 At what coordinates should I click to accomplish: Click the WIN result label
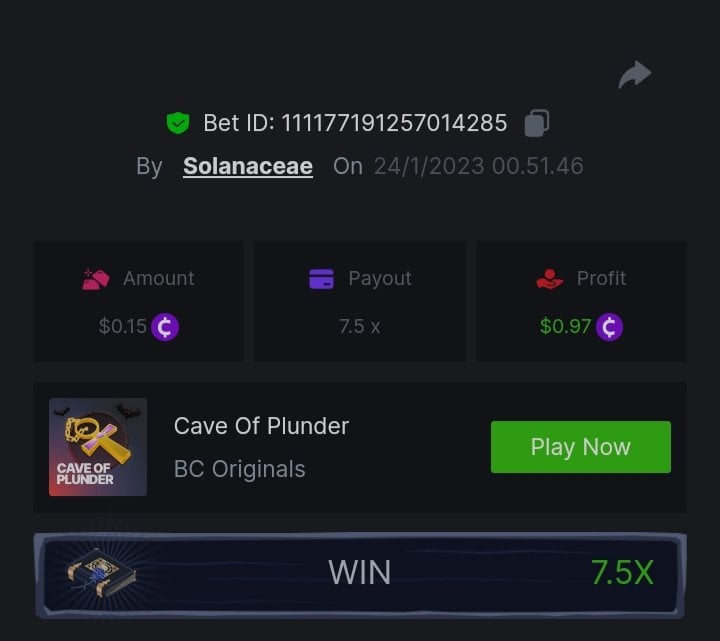[x=360, y=573]
